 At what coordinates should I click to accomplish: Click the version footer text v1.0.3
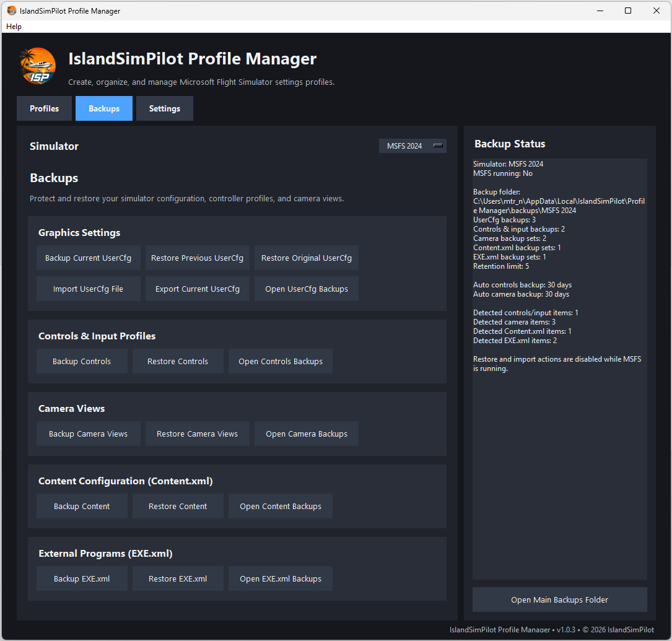click(565, 629)
